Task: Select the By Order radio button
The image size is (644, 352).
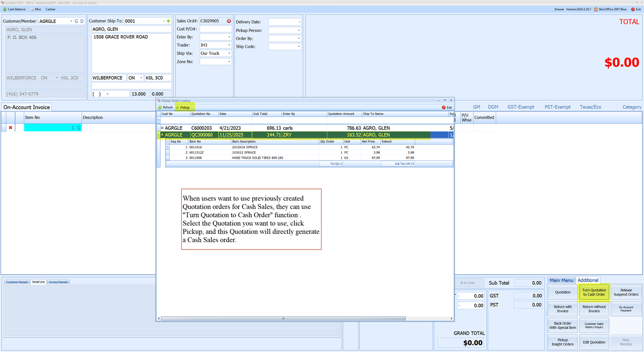Action: pyautogui.click(x=461, y=283)
